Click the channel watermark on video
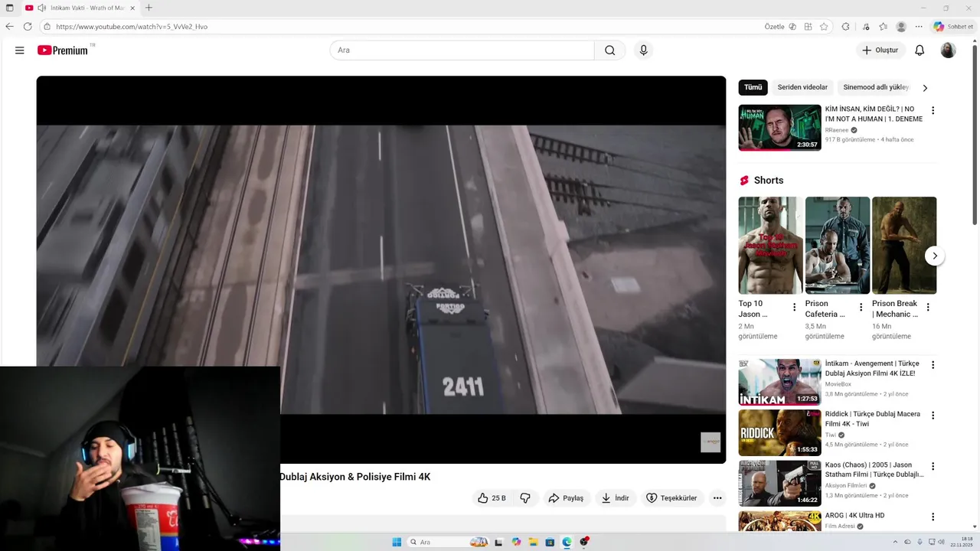Image resolution: width=980 pixels, height=551 pixels. coord(710,442)
